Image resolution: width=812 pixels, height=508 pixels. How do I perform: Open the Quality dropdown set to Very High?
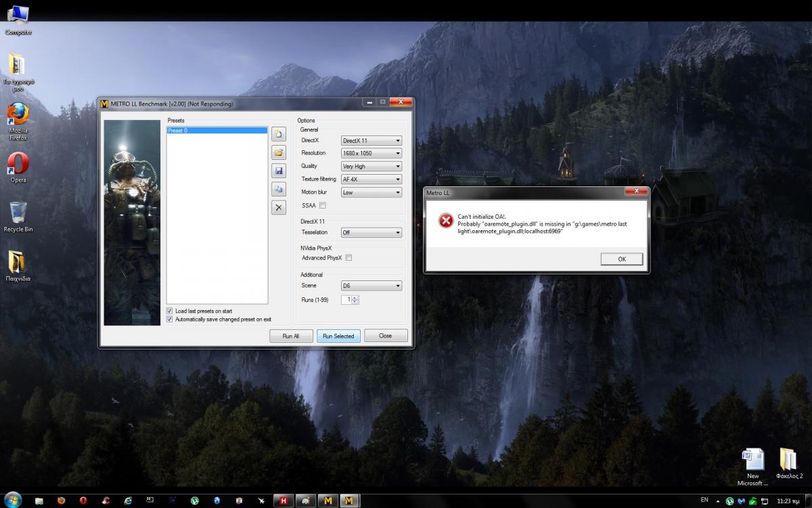pos(371,166)
